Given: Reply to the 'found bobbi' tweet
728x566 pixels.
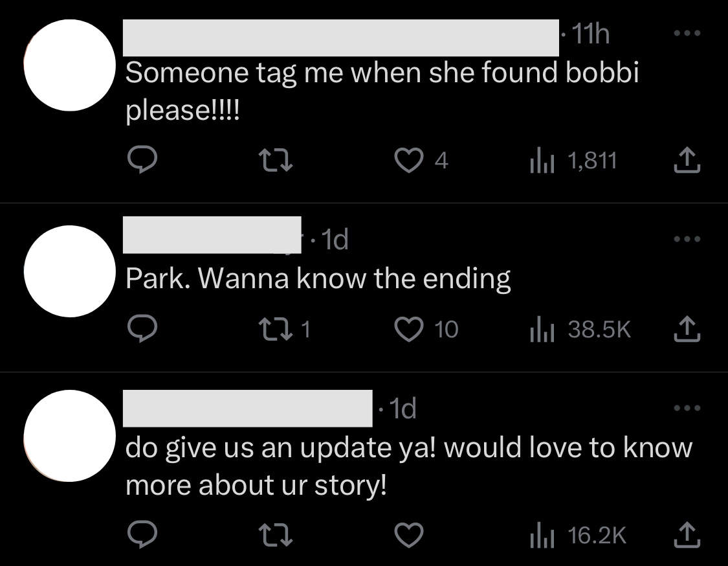Looking at the screenshot, I should tap(142, 160).
